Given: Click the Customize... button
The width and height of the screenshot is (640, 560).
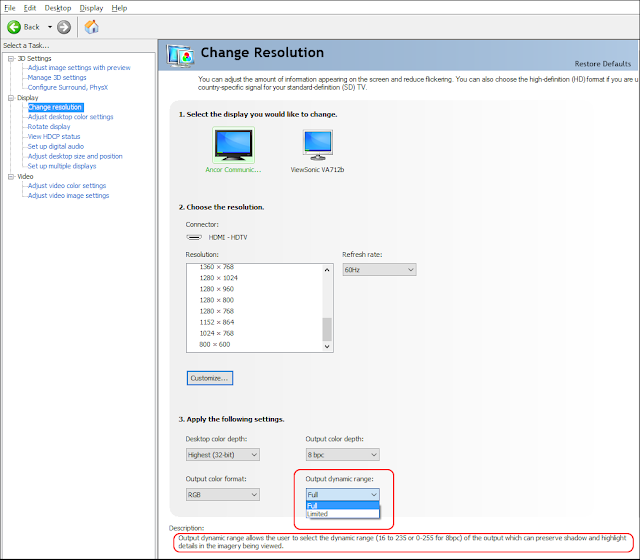Looking at the screenshot, I should point(210,378).
